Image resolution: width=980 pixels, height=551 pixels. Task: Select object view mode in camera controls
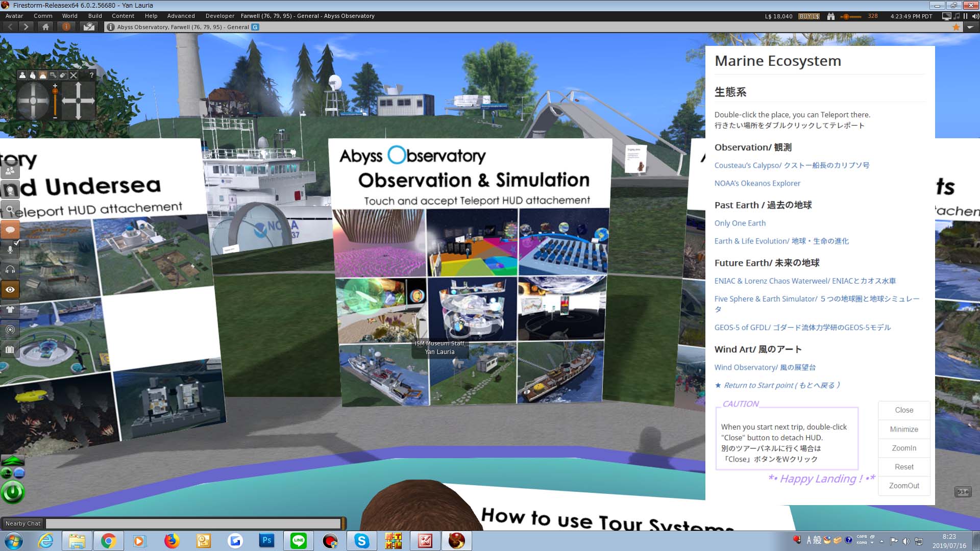click(53, 75)
